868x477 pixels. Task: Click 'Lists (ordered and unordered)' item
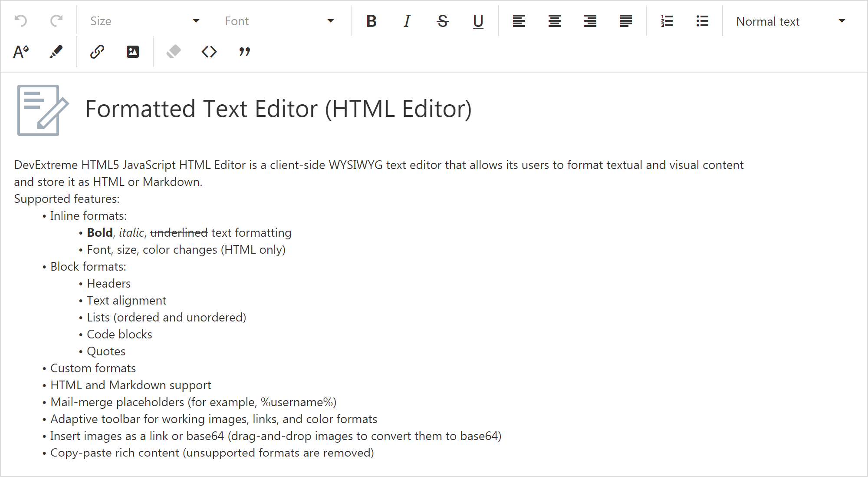pos(167,318)
